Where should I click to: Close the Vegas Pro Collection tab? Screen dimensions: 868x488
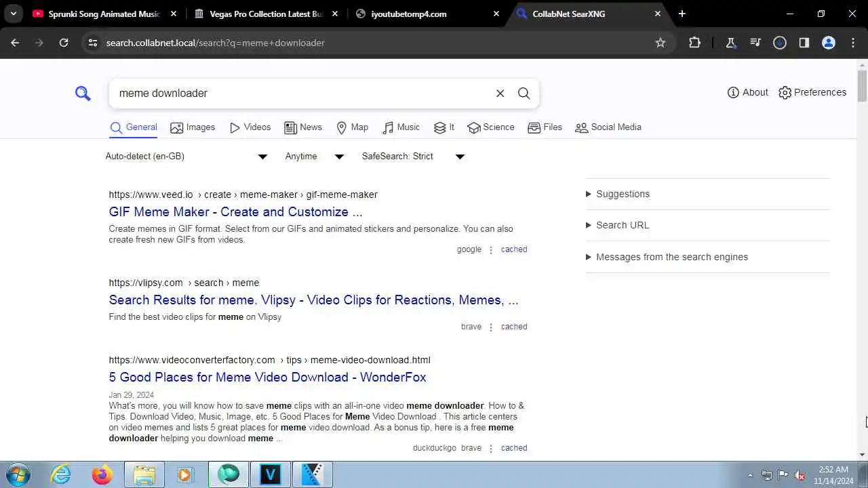point(335,14)
